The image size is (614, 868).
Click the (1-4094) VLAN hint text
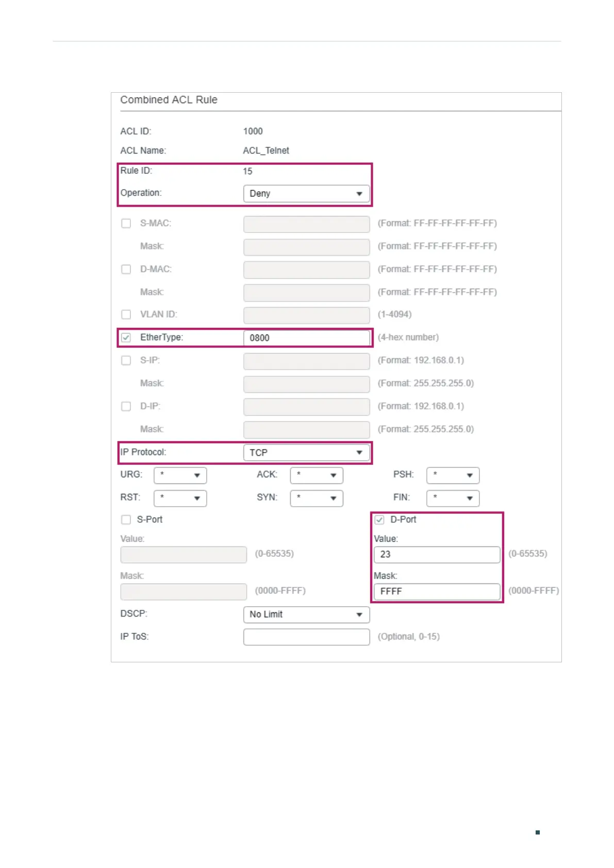(x=394, y=314)
